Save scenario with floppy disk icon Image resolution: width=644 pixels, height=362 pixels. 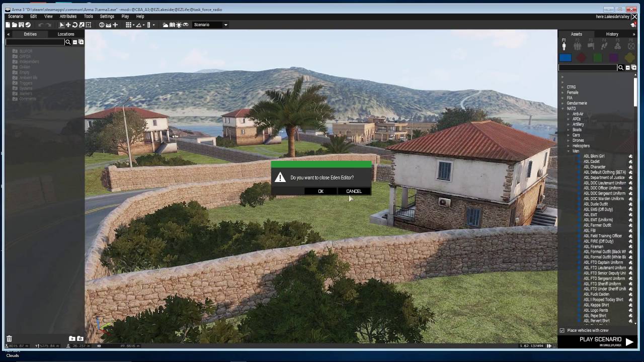tap(21, 25)
